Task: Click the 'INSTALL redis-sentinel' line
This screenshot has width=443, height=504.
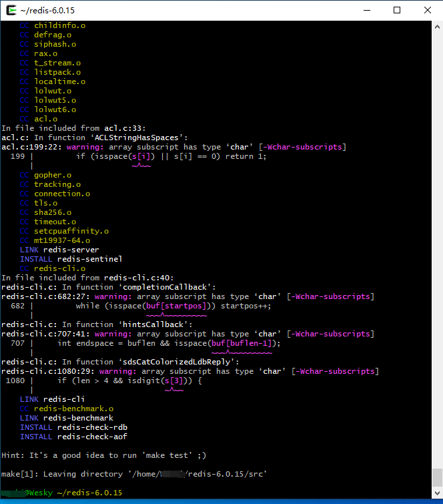Action: [x=71, y=259]
